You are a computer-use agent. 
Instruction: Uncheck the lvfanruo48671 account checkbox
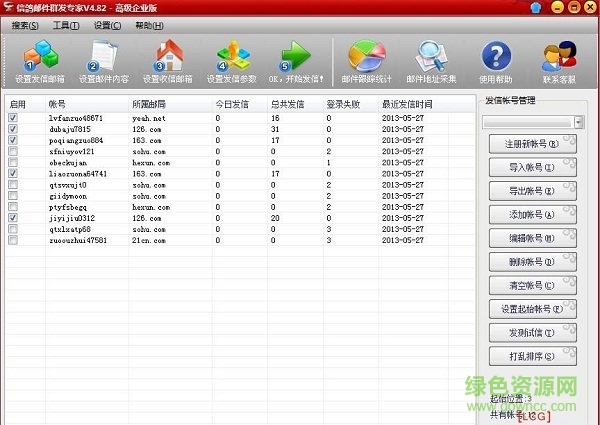coord(13,118)
